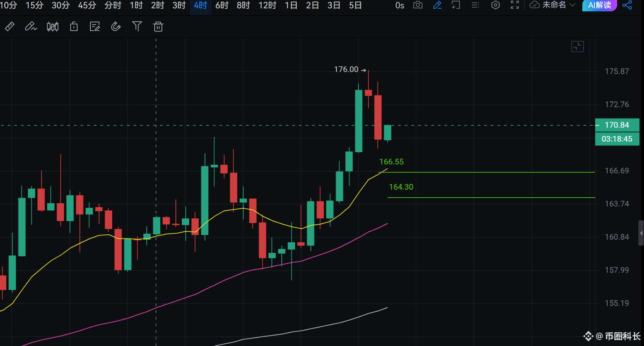The width and height of the screenshot is (644, 346).
Task: Select the eraser/brush drawing icon
Action: (116, 26)
